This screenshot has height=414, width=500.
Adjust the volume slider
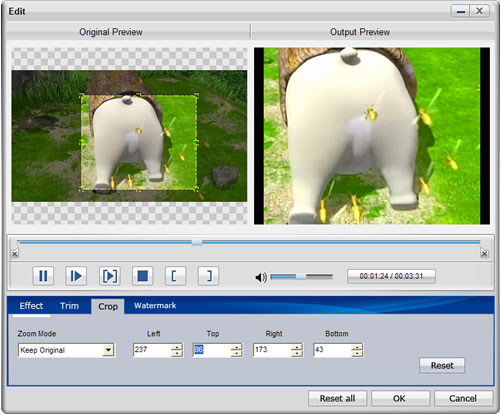click(x=301, y=277)
